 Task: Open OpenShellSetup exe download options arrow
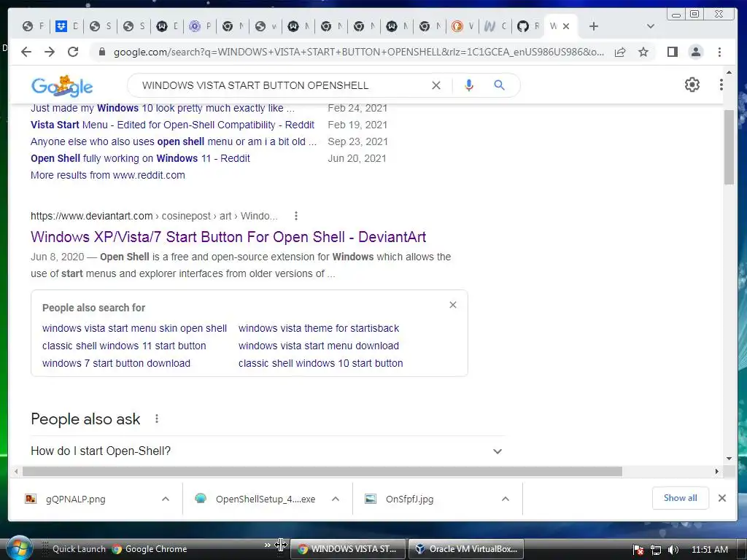click(336, 499)
